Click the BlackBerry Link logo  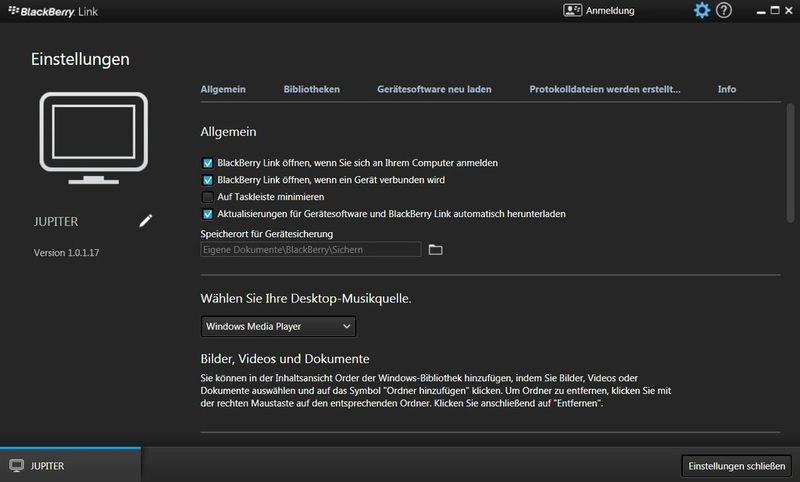[53, 11]
